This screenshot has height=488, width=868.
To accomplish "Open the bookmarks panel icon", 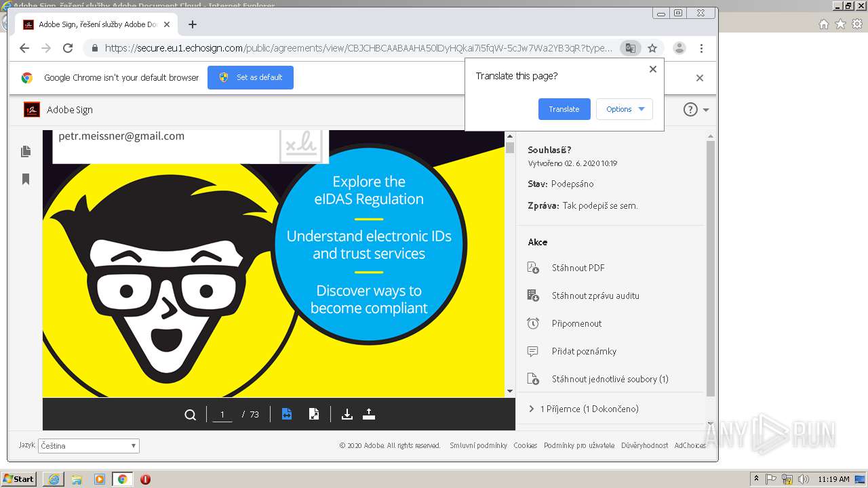I will [26, 179].
